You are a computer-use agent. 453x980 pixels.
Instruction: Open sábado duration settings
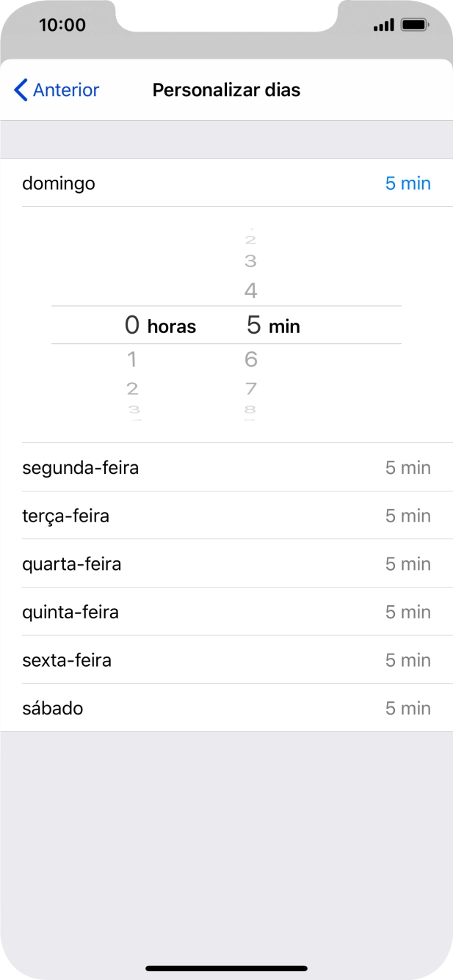pyautogui.click(x=53, y=708)
